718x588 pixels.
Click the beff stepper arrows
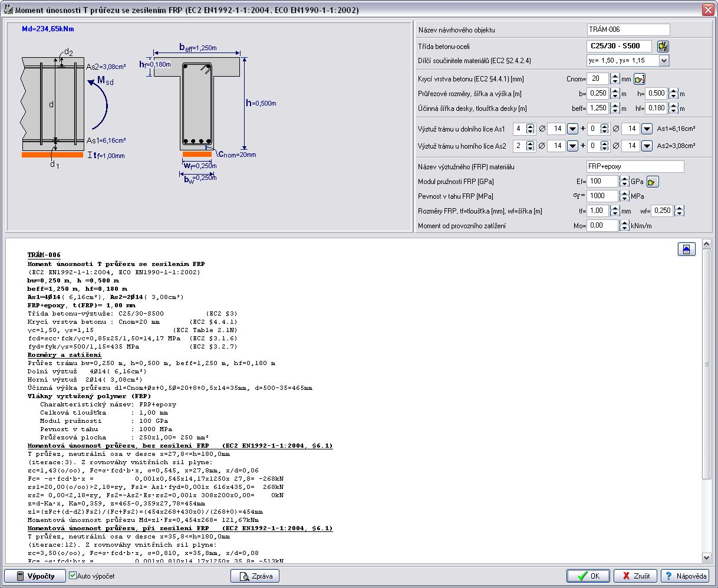point(615,108)
